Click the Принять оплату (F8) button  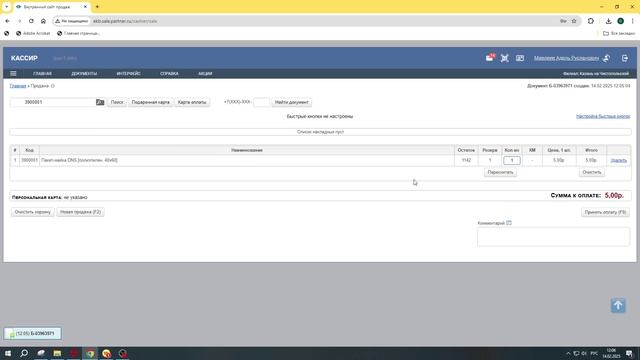coord(605,212)
